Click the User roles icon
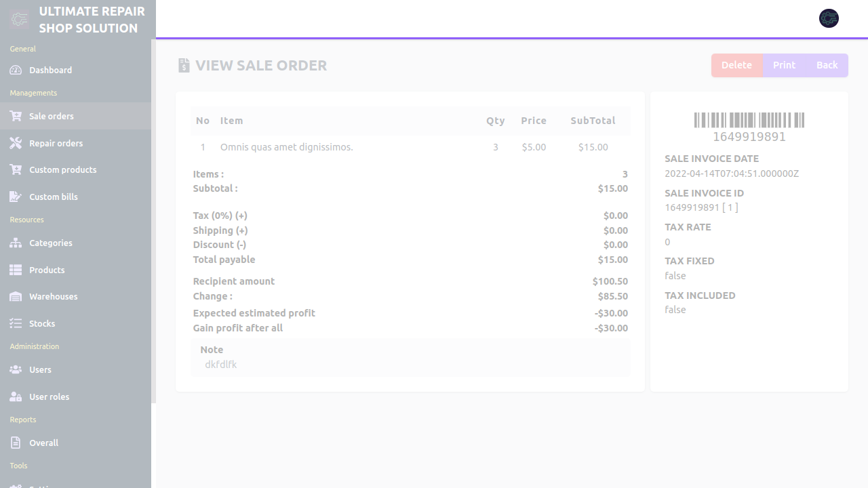 tap(16, 397)
